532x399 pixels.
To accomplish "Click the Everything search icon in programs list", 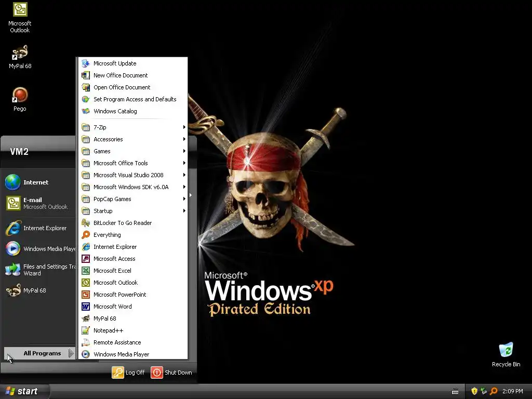I will click(x=86, y=235).
